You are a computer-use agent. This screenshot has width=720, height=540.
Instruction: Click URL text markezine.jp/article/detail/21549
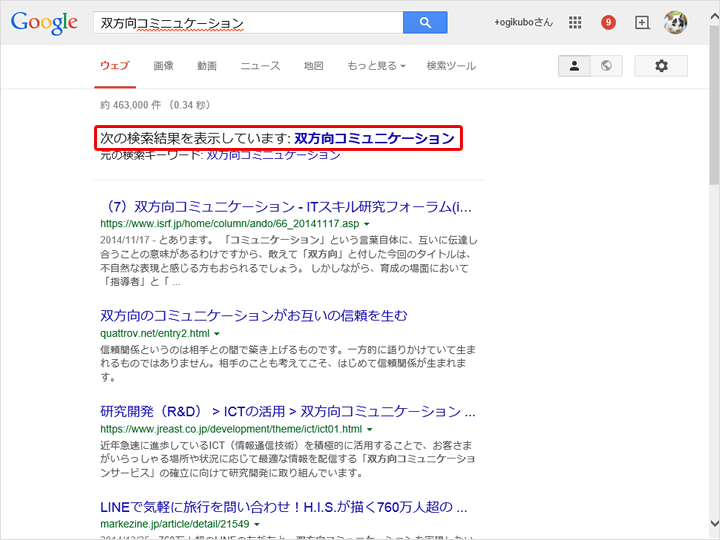pyautogui.click(x=174, y=524)
